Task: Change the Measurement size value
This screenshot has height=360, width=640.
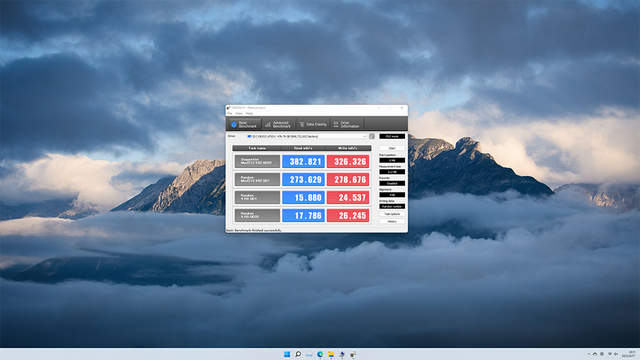Action: (392, 172)
